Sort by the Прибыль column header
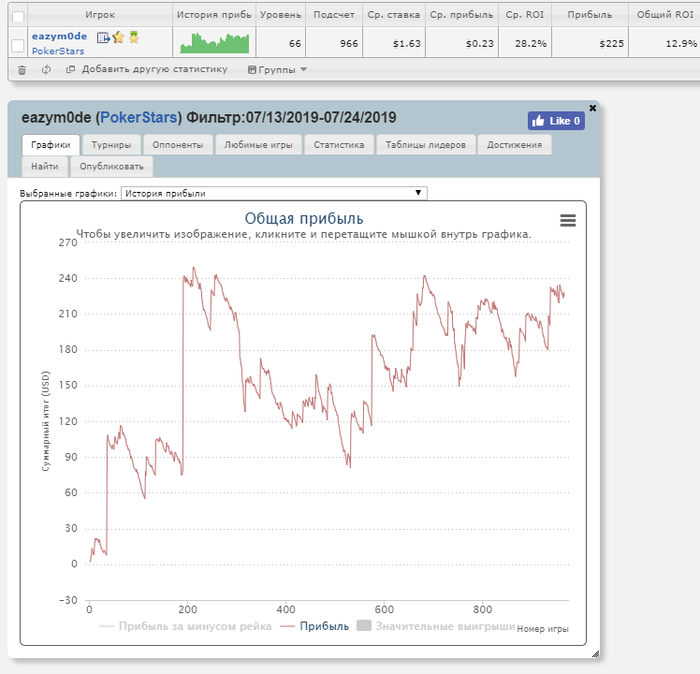Viewport: 700px width, 674px height. coord(590,15)
